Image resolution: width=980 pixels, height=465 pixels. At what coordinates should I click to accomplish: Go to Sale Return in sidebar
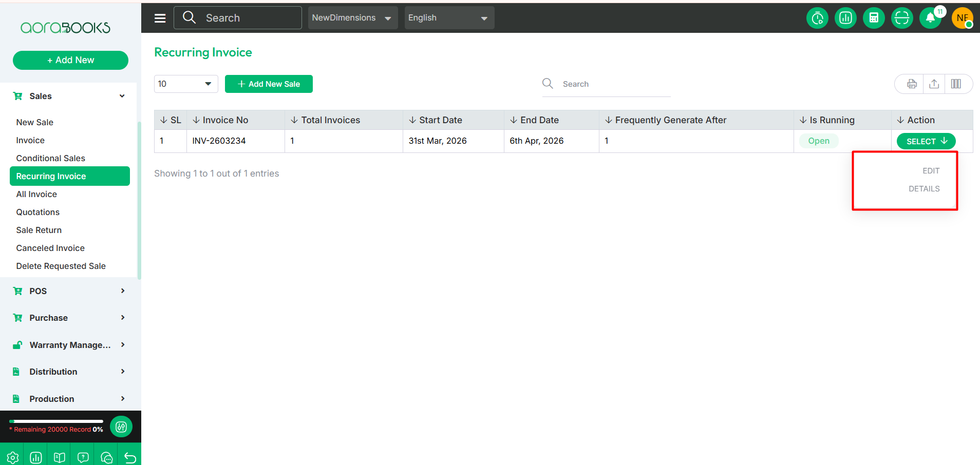pyautogui.click(x=39, y=230)
